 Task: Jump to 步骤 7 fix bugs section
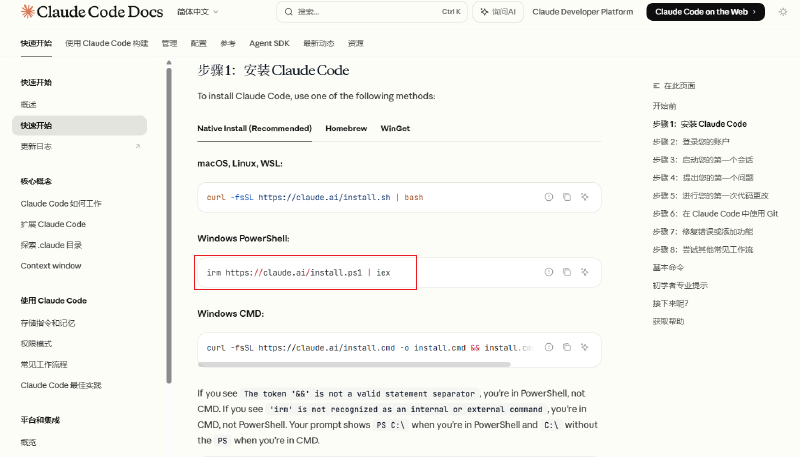click(x=703, y=232)
